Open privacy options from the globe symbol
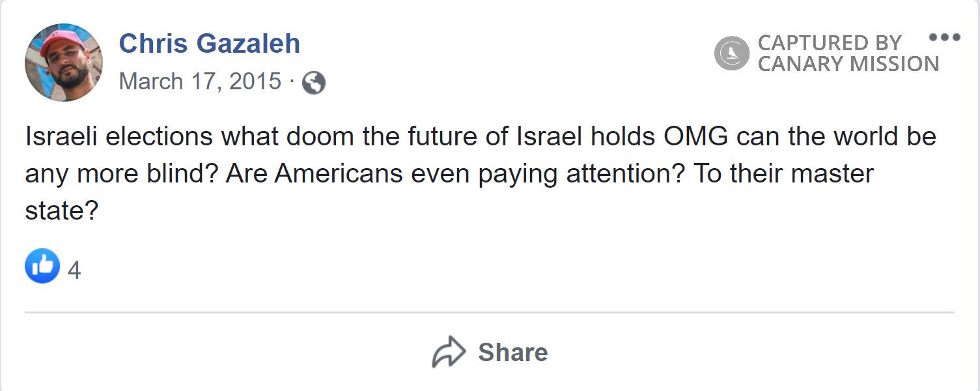 [313, 83]
